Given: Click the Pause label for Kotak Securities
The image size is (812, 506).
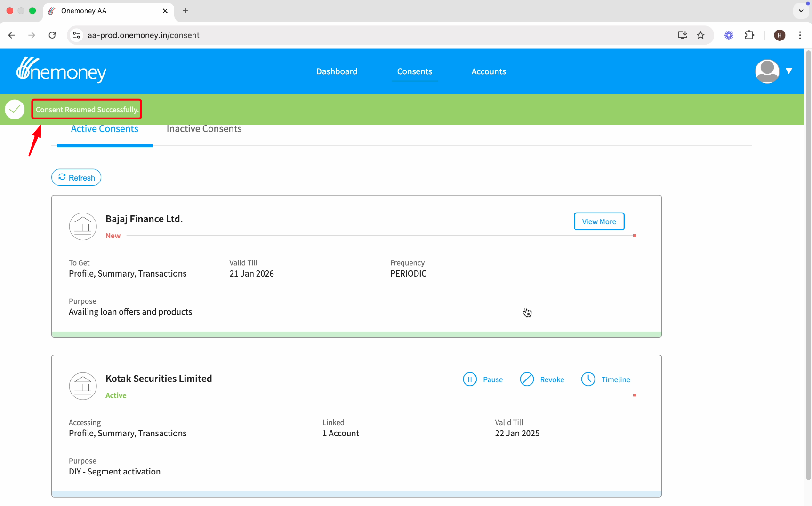Looking at the screenshot, I should (493, 379).
